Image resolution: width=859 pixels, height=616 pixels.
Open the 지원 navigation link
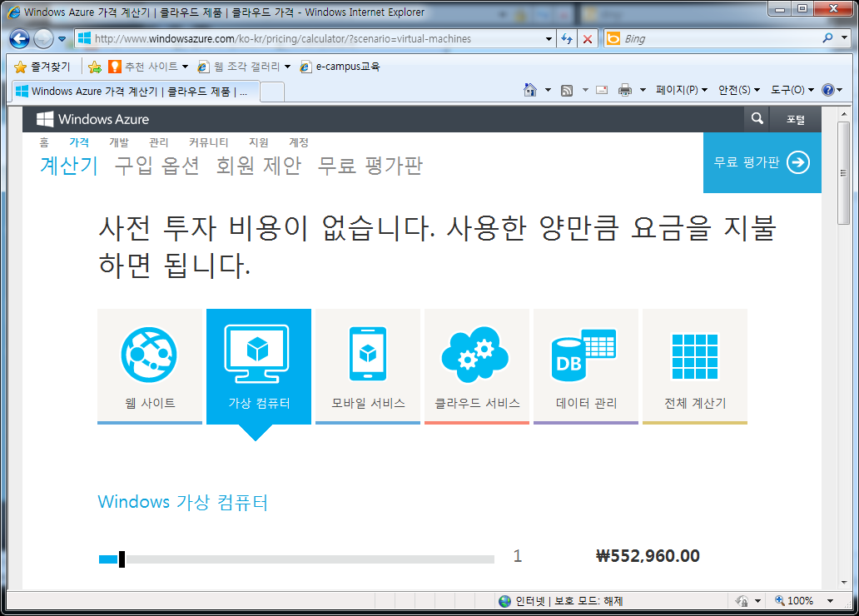259,142
